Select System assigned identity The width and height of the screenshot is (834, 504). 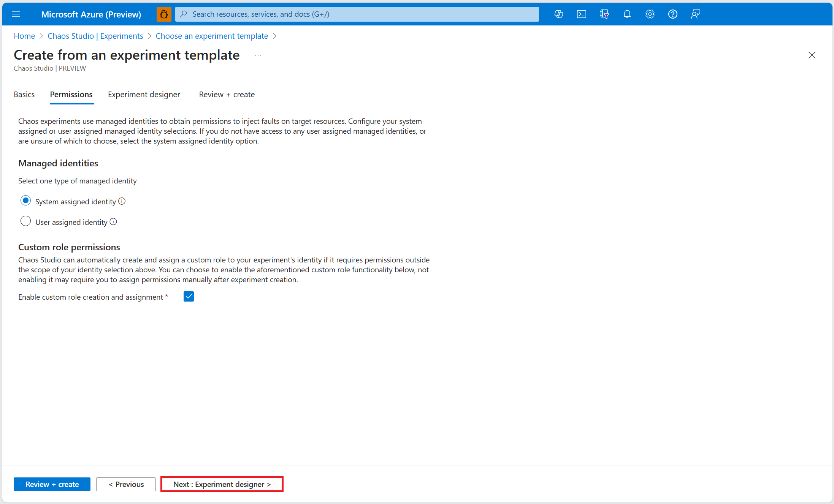coord(25,200)
